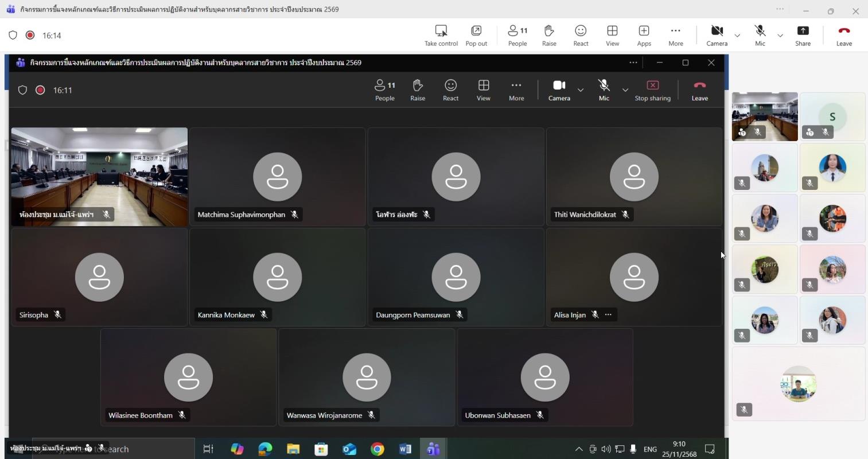Click Take control in the outer toolbar

click(441, 35)
